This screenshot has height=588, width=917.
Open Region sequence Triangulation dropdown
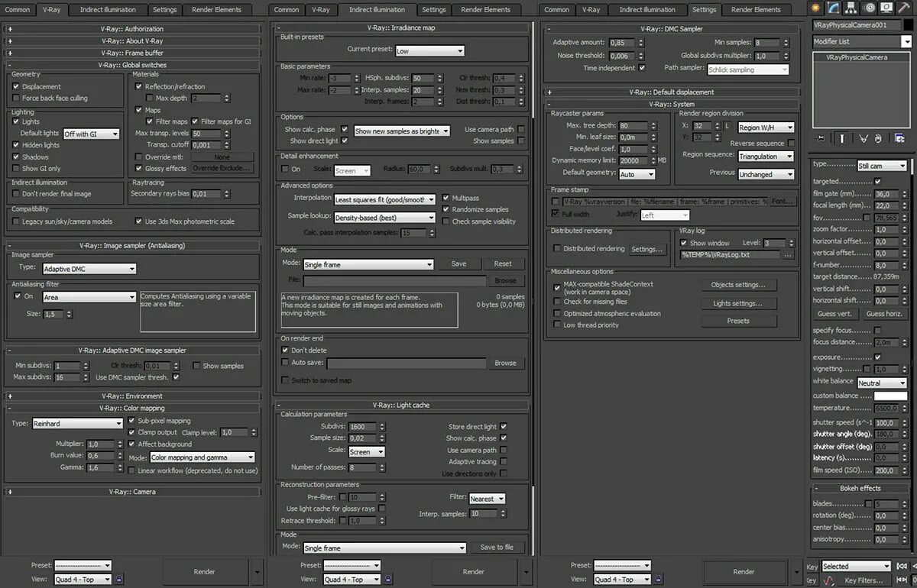point(766,156)
